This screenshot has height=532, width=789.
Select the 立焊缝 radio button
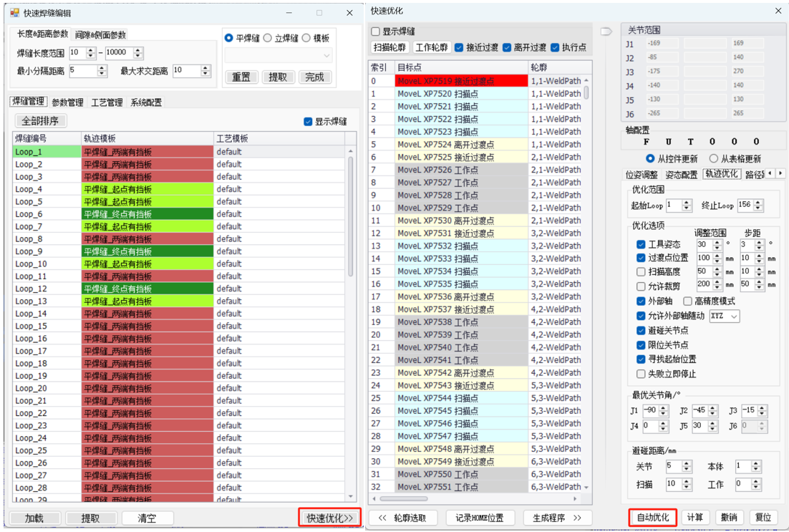point(268,38)
